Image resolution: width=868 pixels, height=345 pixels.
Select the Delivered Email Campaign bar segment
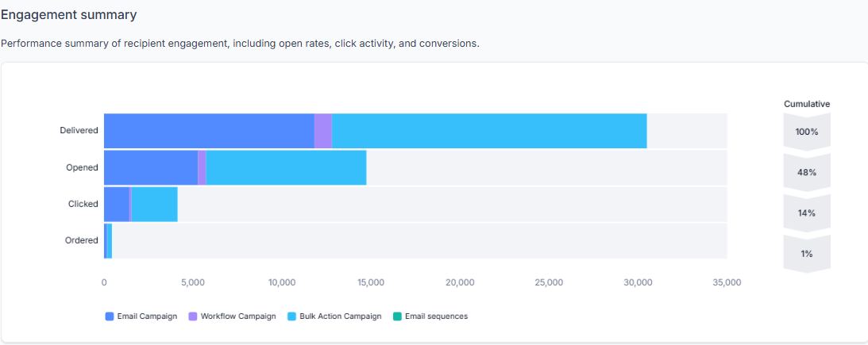(209, 131)
